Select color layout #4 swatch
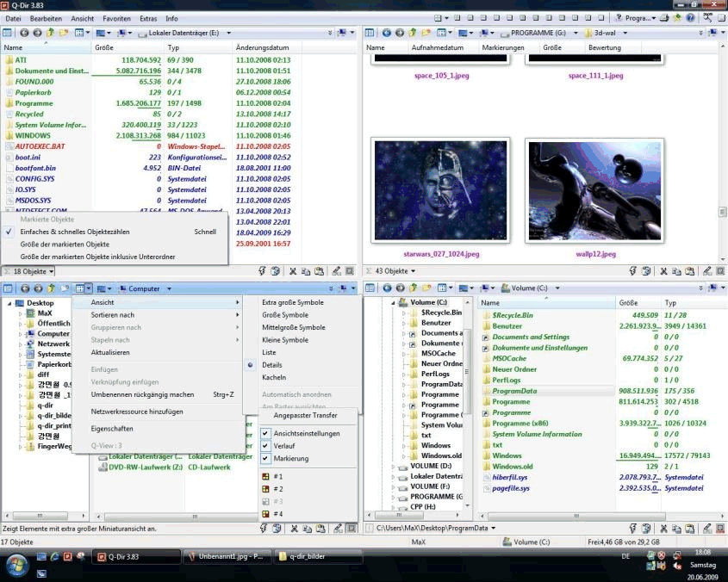728x582 pixels. [x=265, y=514]
